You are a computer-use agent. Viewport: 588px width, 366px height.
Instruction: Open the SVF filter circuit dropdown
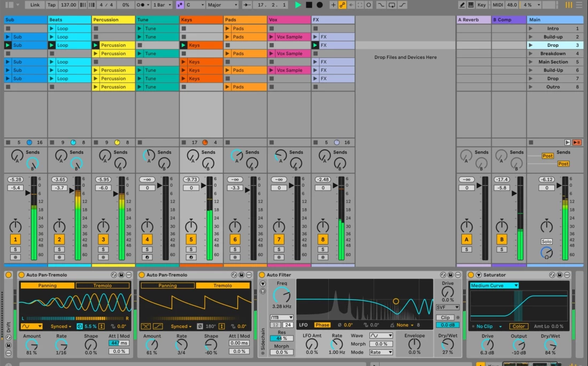tap(447, 308)
